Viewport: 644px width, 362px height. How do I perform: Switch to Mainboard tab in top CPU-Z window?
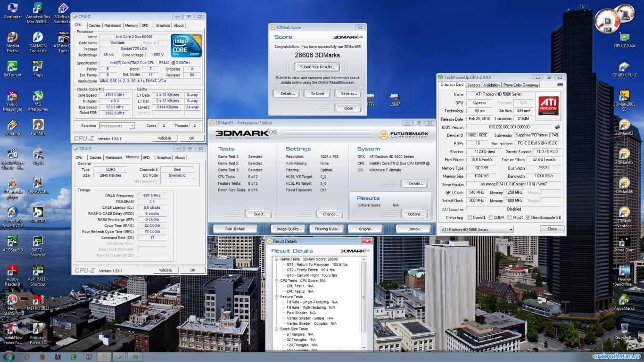point(113,25)
